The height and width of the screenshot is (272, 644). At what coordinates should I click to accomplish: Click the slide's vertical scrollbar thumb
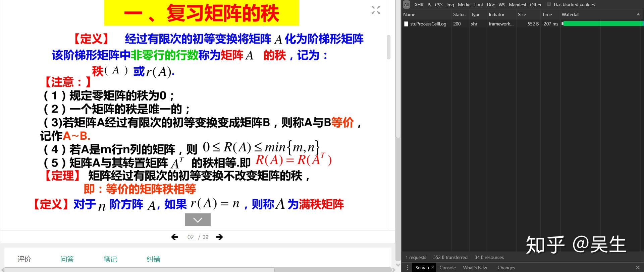(388, 47)
